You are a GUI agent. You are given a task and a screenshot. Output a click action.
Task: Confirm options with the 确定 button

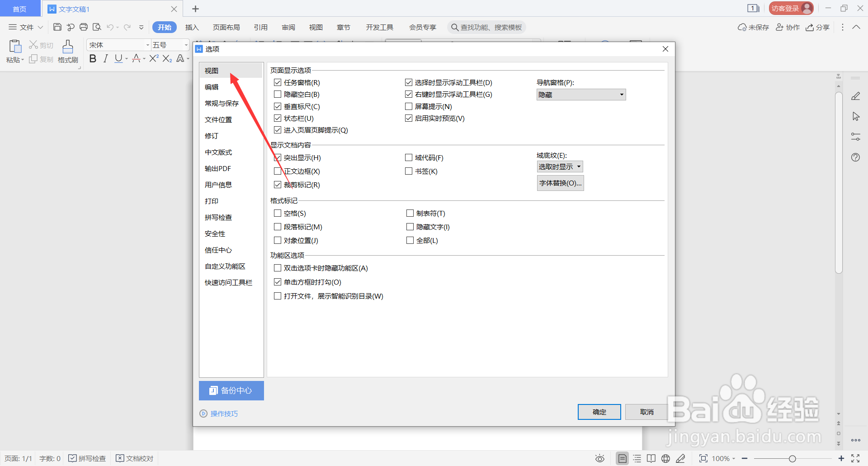[599, 412]
